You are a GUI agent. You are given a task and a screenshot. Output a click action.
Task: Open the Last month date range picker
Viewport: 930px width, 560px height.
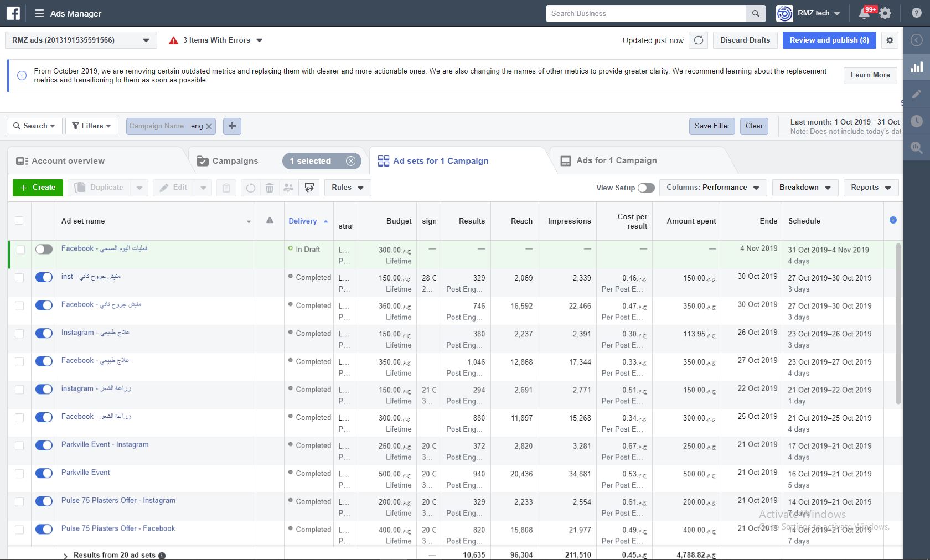pos(840,126)
